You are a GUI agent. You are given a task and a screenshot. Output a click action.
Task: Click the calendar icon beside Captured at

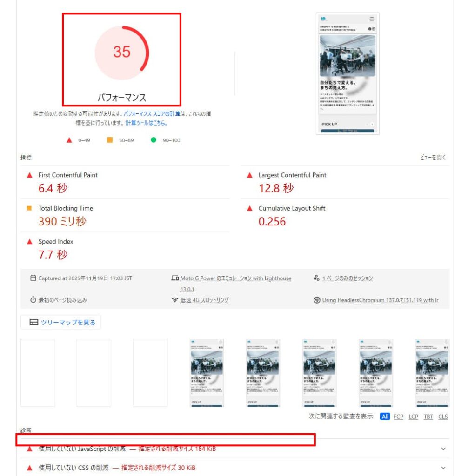coord(33,278)
